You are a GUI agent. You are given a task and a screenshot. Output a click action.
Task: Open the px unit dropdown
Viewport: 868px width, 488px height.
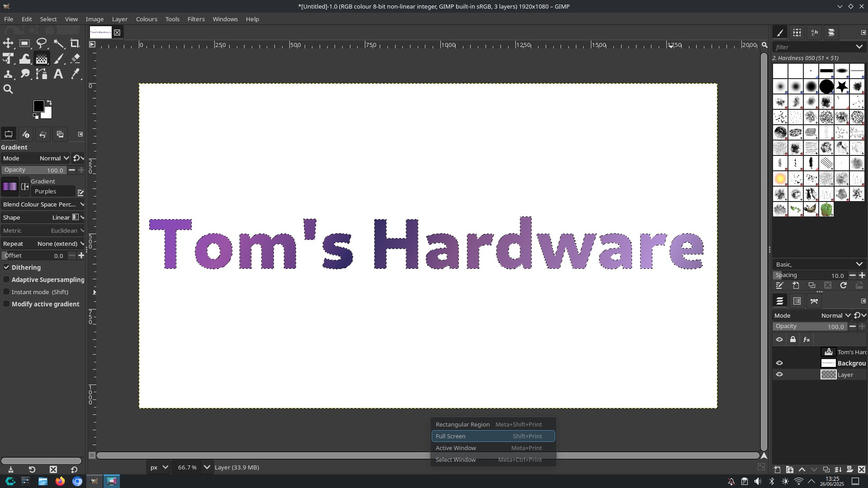[159, 467]
